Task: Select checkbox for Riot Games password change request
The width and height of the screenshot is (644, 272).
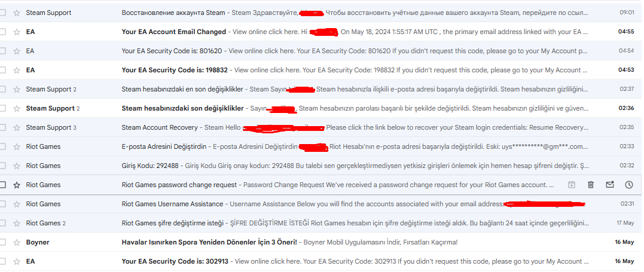Action: 3,185
